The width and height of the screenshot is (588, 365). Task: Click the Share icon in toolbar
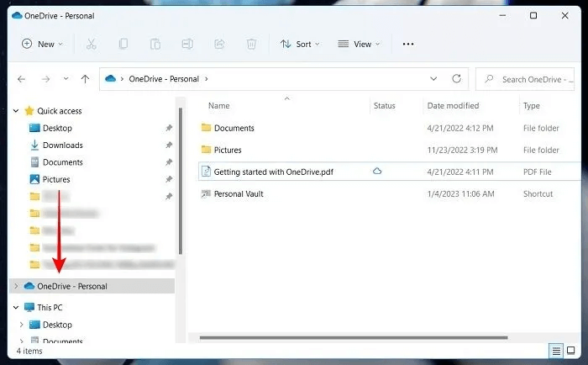[219, 44]
